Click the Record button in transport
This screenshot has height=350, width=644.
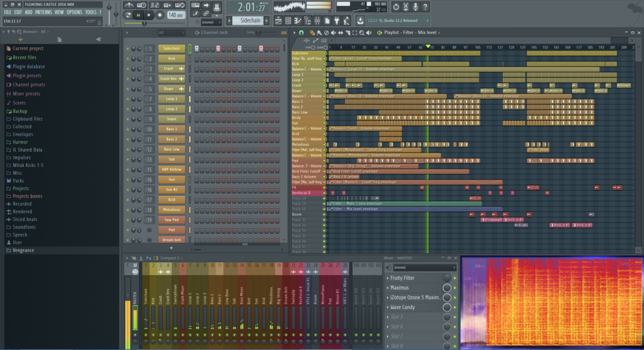tap(160, 15)
